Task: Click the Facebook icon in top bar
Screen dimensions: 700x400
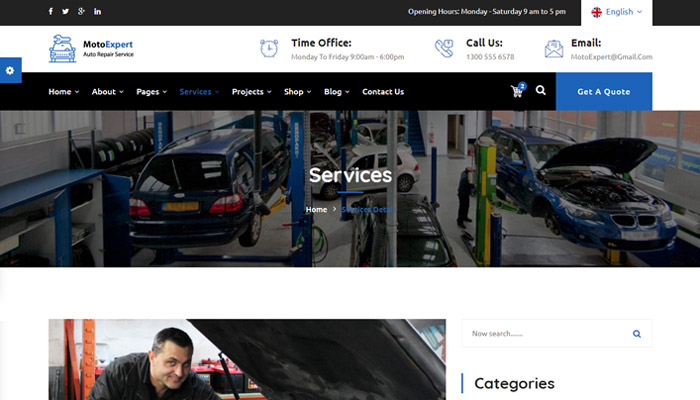Action: pyautogui.click(x=51, y=12)
